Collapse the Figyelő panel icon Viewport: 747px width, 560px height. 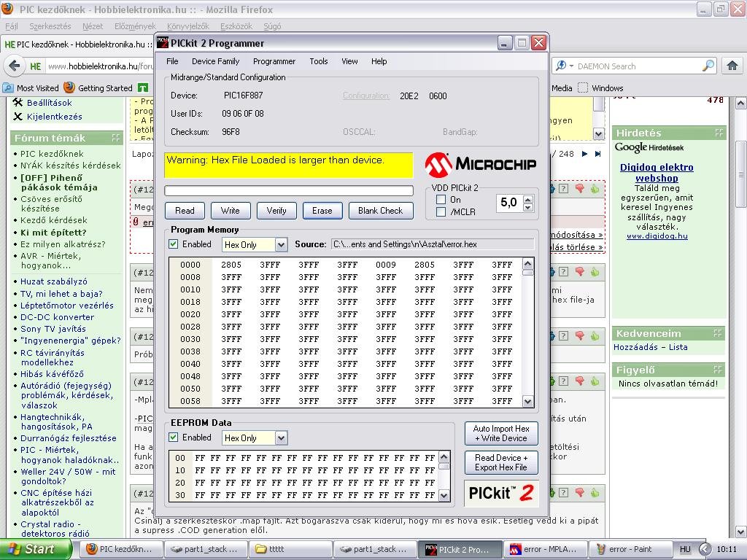(718, 370)
